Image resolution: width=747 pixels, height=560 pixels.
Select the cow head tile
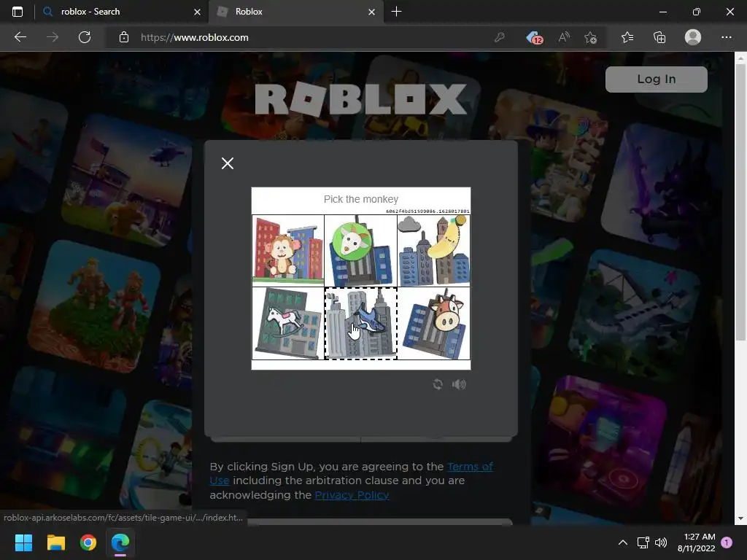pyautogui.click(x=433, y=323)
